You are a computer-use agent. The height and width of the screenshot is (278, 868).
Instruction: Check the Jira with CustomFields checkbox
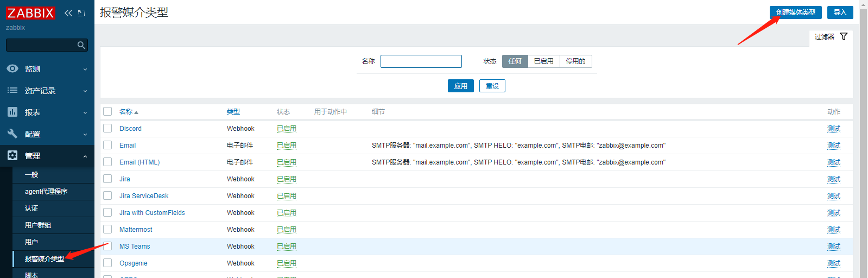click(x=107, y=212)
